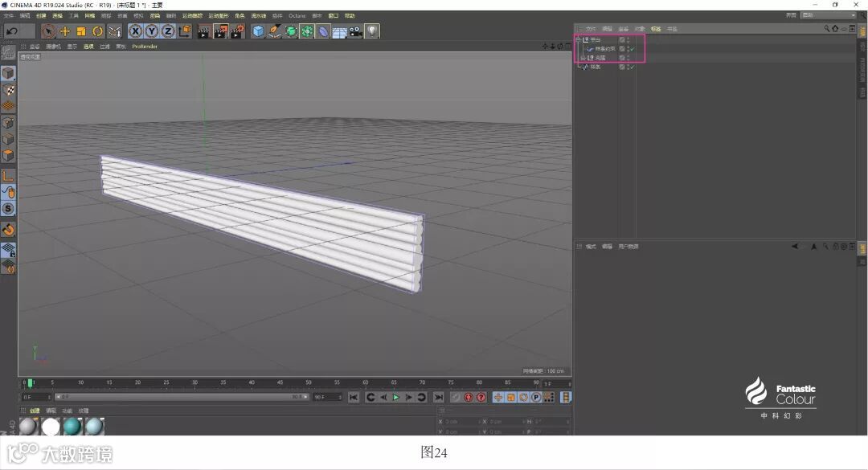This screenshot has width=868, height=470.
Task: Toggle the coordinate system cube icon
Action: [185, 31]
